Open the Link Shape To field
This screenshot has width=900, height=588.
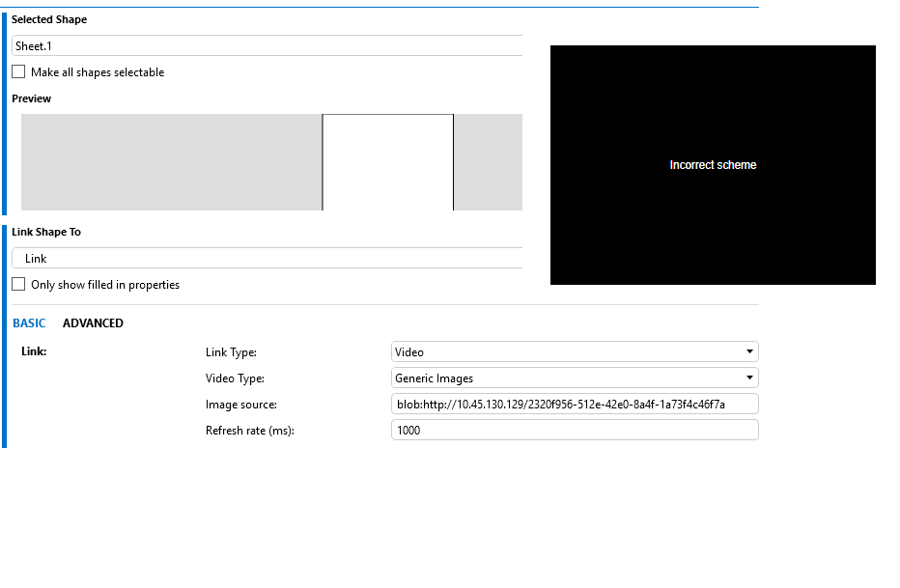pos(266,259)
